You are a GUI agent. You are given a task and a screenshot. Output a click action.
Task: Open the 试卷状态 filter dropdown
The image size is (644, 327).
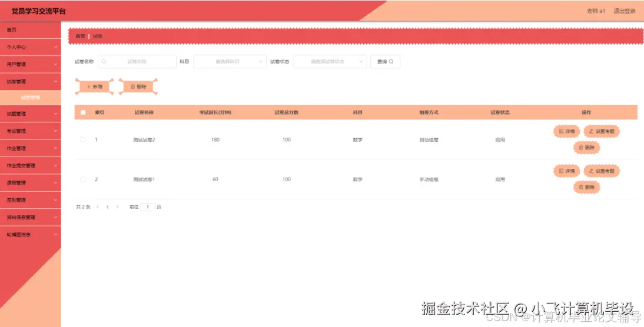pos(330,62)
